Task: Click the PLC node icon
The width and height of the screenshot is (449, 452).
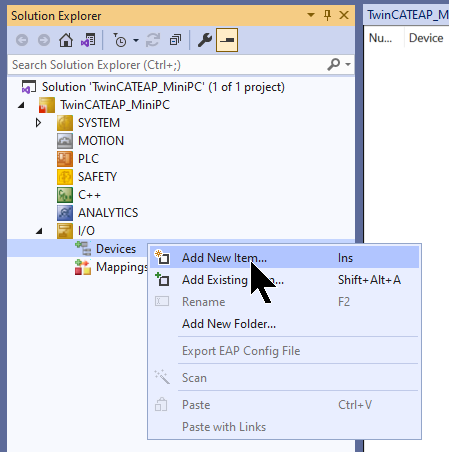Action: [65, 159]
